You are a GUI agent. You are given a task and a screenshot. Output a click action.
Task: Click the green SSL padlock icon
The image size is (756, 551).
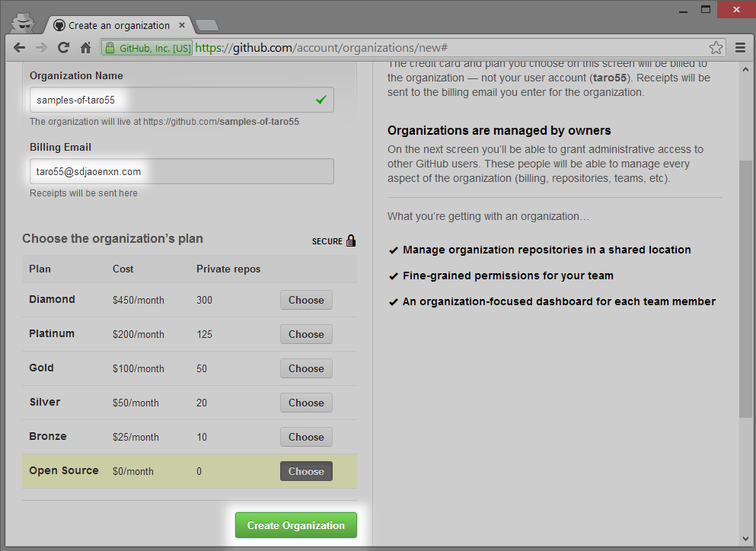(x=110, y=48)
